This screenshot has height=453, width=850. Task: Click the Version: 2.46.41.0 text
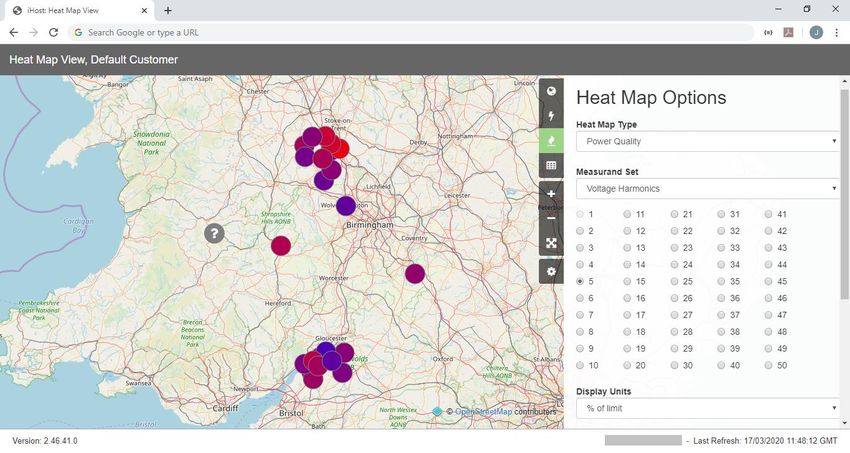coord(45,441)
